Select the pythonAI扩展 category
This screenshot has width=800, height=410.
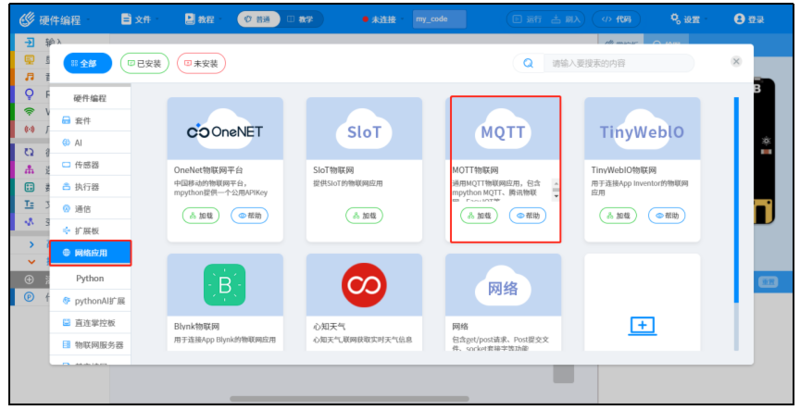pos(90,301)
